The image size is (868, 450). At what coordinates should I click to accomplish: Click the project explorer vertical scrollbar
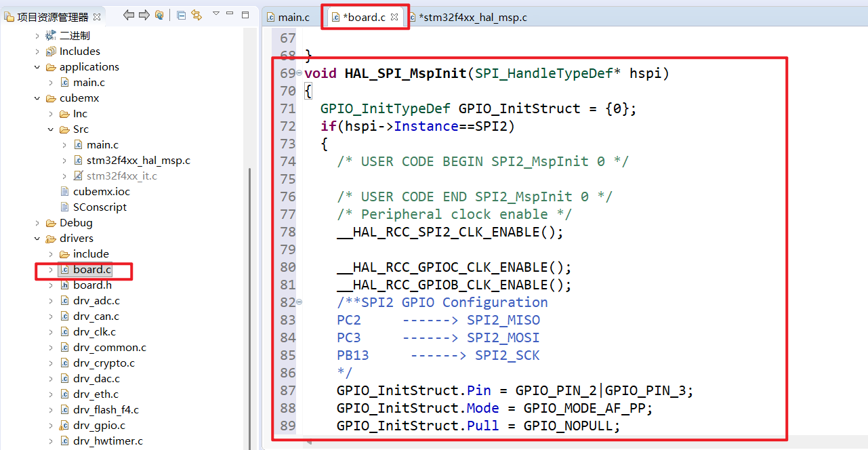pyautogui.click(x=250, y=308)
